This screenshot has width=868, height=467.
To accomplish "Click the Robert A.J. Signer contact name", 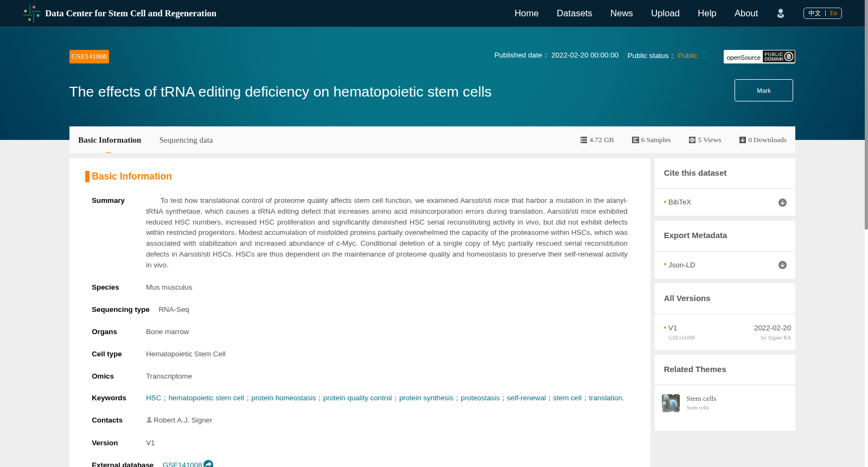I will click(183, 420).
